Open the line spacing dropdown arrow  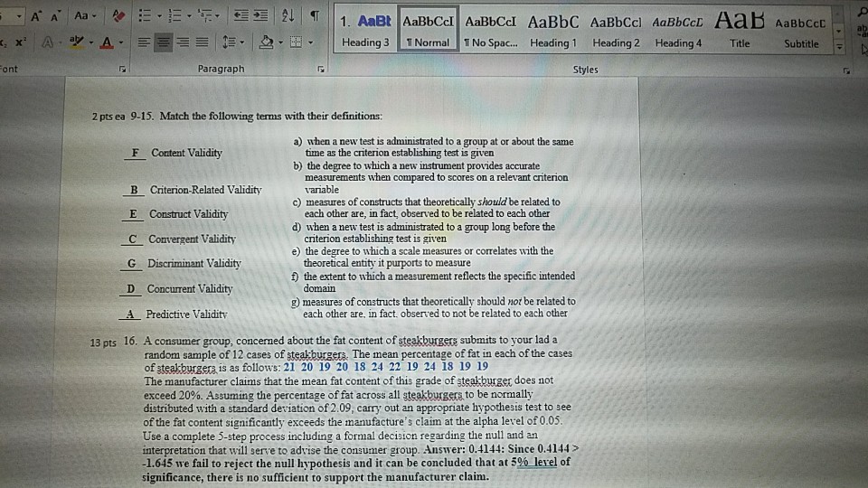(x=242, y=42)
